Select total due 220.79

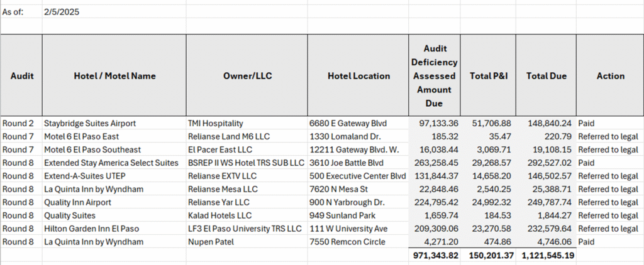coord(547,136)
